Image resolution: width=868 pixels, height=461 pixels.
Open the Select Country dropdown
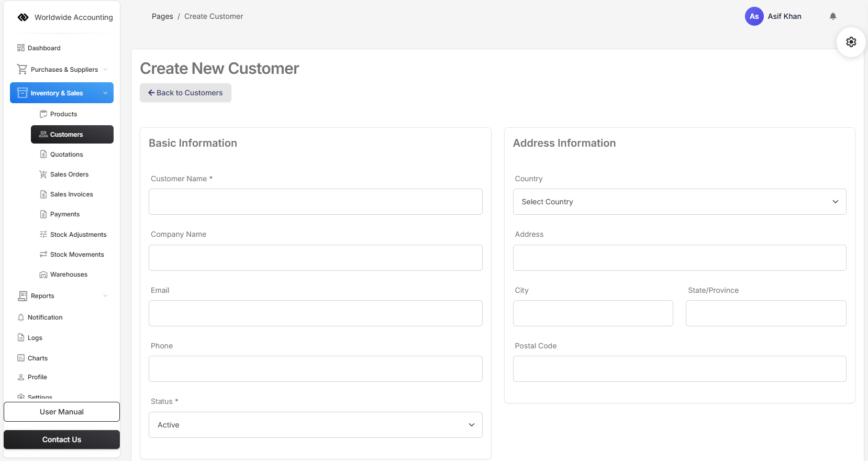point(680,202)
